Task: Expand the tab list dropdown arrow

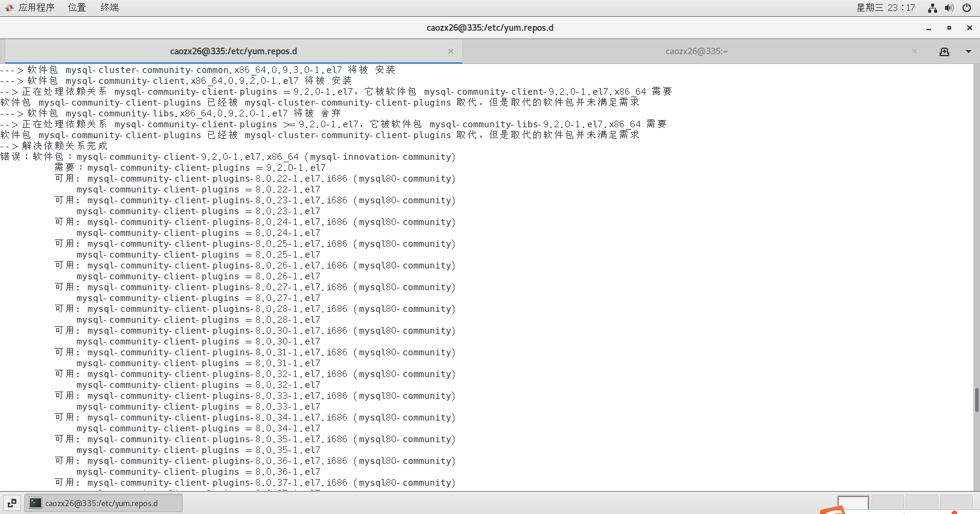Action: pyautogui.click(x=969, y=52)
